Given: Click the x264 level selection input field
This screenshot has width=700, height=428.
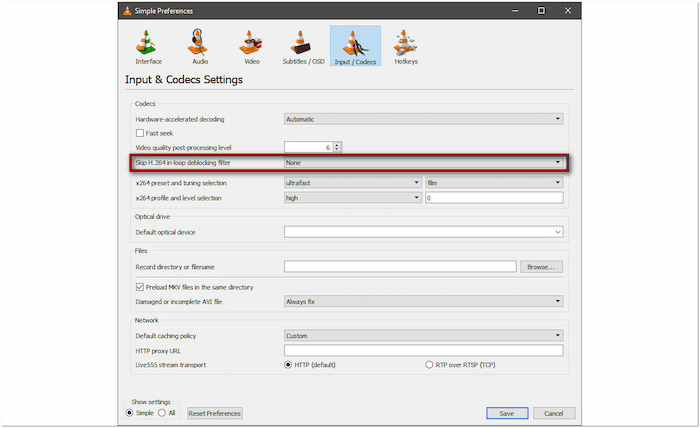Looking at the screenshot, I should pos(494,198).
